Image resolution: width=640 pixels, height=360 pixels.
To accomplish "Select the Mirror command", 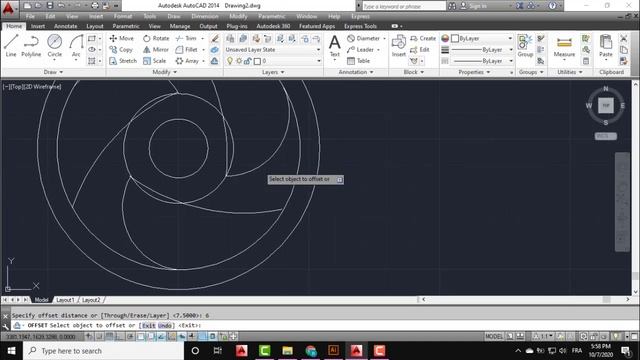I will click(156, 49).
